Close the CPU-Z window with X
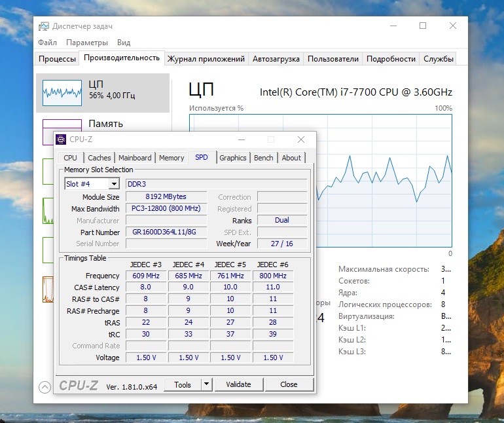Image resolution: width=504 pixels, height=423 pixels. click(x=301, y=139)
